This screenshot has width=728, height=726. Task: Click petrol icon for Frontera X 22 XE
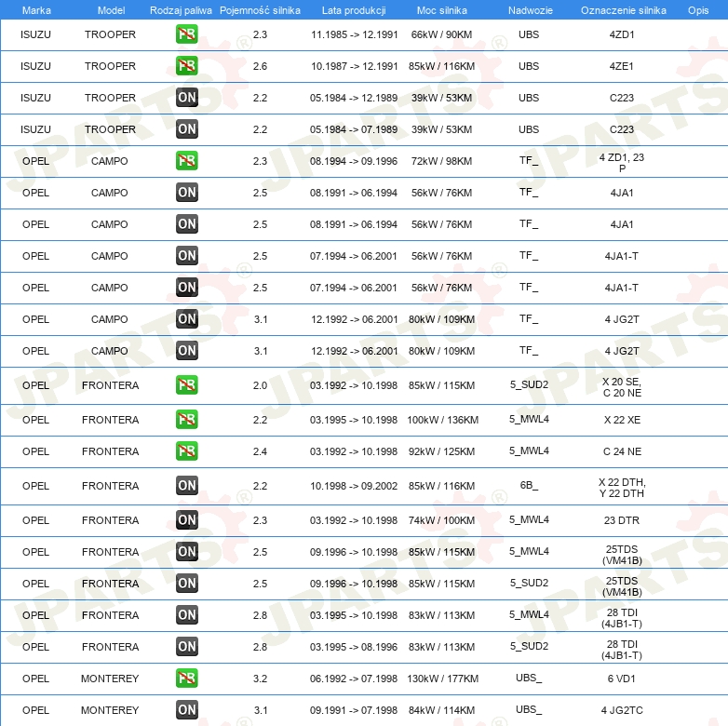click(x=186, y=419)
